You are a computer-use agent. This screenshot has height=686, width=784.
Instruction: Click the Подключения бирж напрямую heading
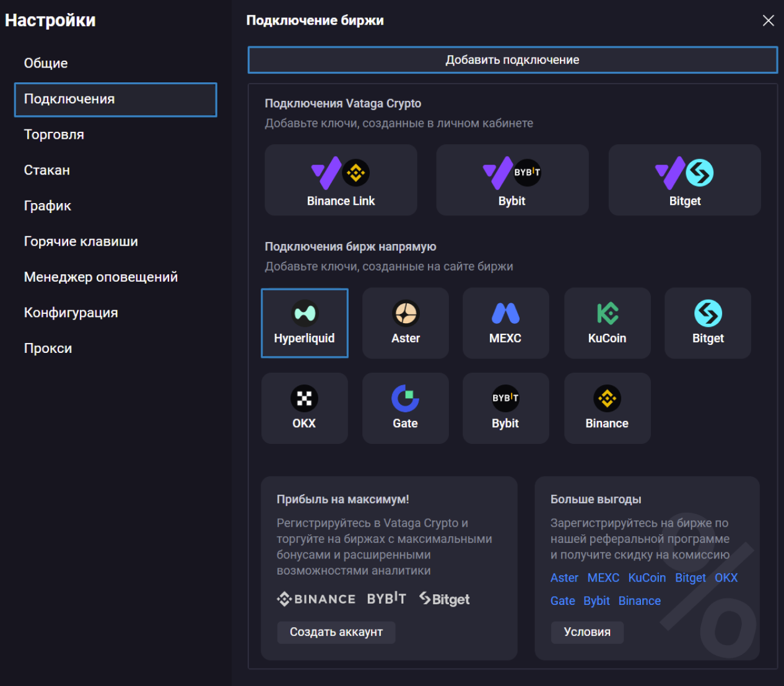(x=351, y=246)
